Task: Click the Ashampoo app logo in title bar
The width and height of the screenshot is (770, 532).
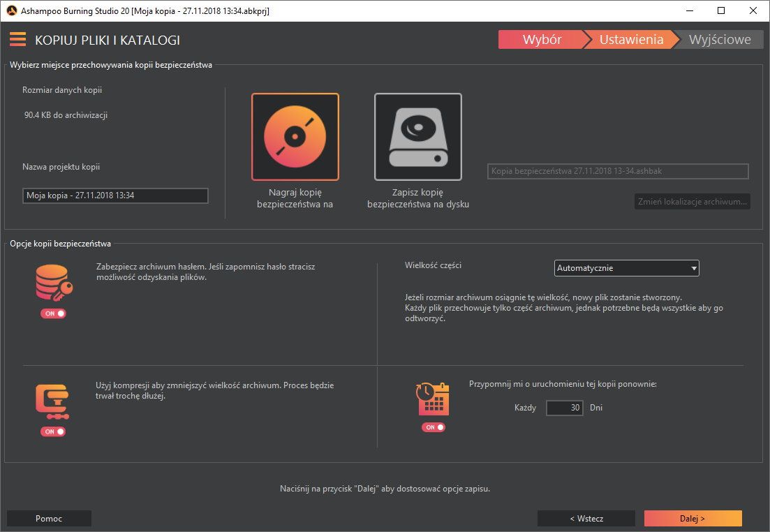Action: tap(12, 10)
